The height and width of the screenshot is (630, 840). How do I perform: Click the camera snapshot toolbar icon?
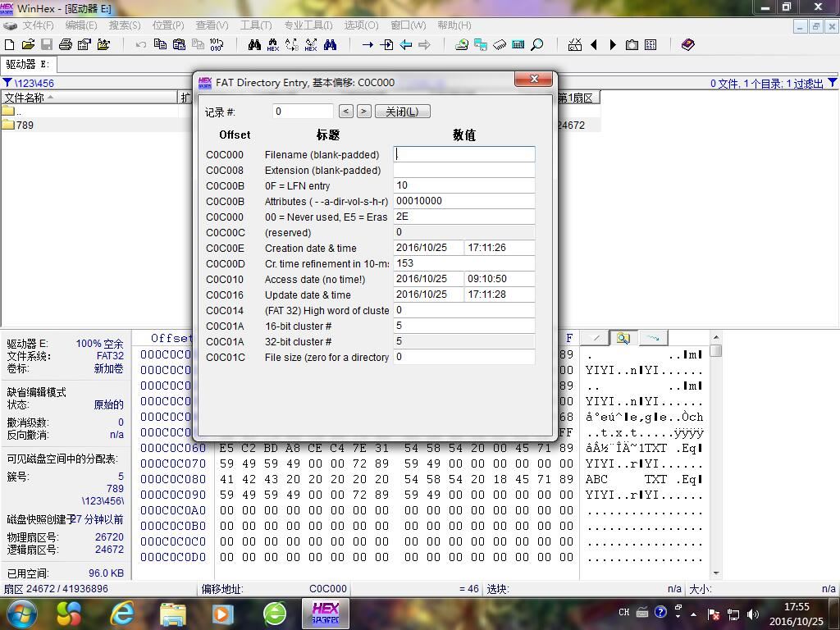[632, 45]
